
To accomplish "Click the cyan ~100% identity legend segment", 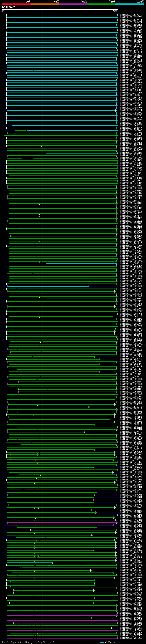I will 130,4.
